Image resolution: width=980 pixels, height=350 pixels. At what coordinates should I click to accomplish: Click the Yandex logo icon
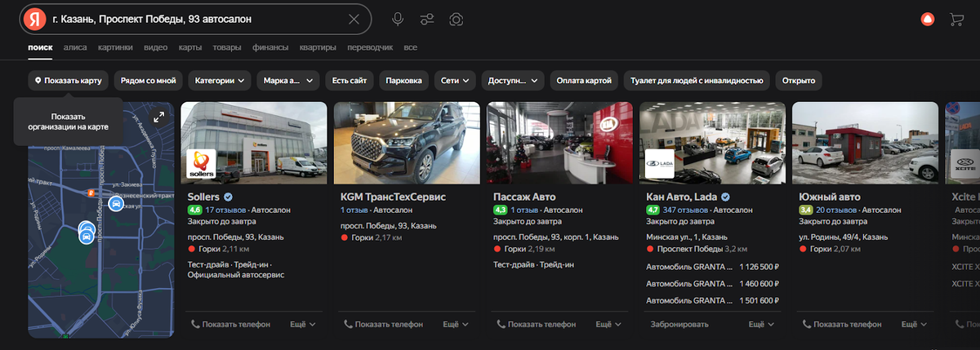pyautogui.click(x=33, y=19)
